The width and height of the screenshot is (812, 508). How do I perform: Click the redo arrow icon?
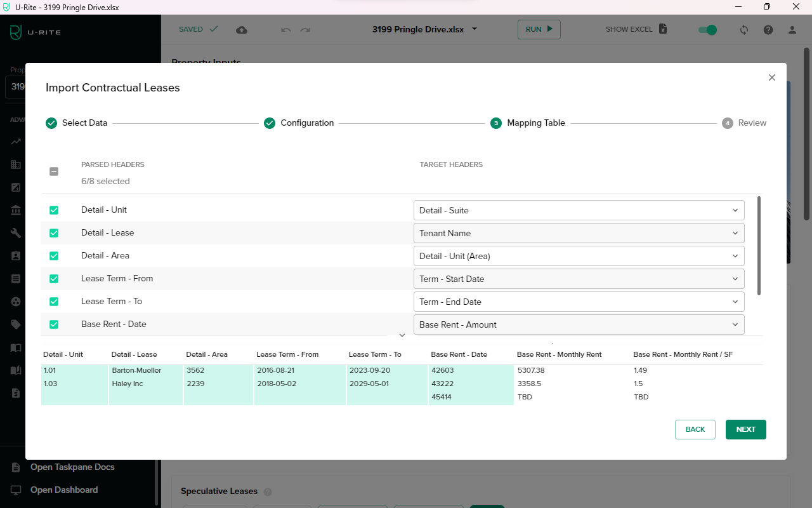[x=305, y=30]
